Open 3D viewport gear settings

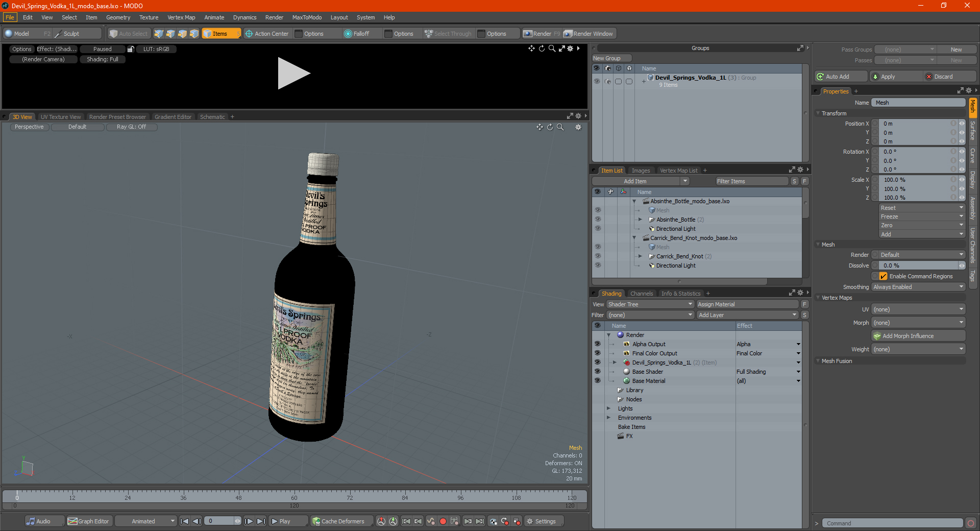pyautogui.click(x=578, y=127)
